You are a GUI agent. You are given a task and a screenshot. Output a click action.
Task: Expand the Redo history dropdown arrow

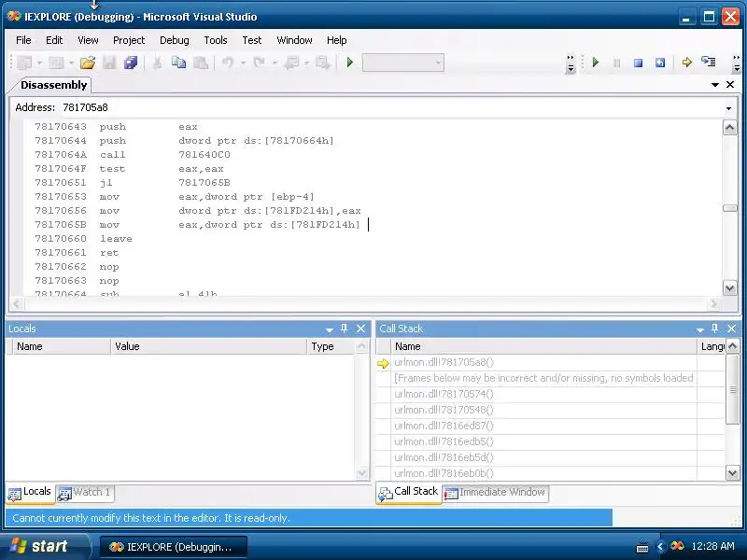[275, 63]
